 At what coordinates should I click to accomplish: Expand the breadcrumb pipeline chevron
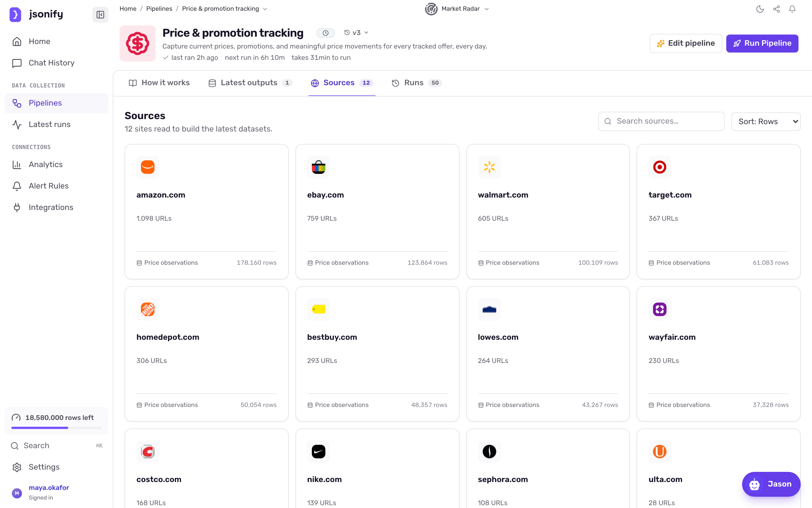[x=265, y=9]
